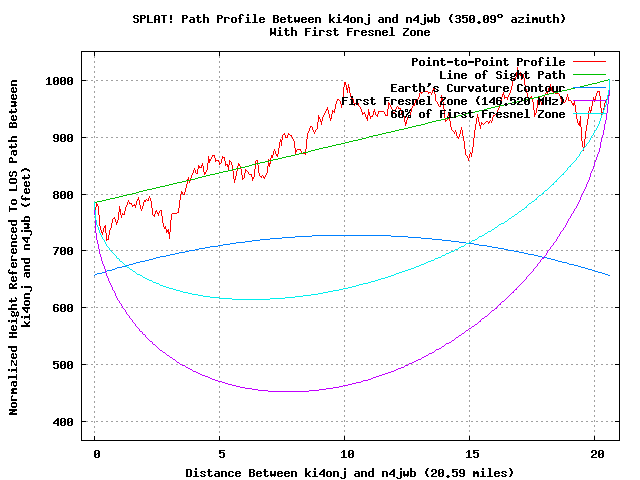Image resolution: width=640 pixels, height=480 pixels.
Task: Click the y-axis tick label 900
Action: (x=63, y=138)
